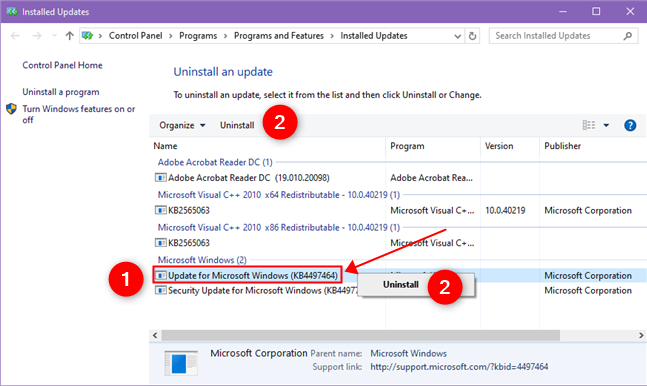Image resolution: width=647 pixels, height=386 pixels.
Task: Expand the chevron after Control Panel breadcrumb
Action: pyautogui.click(x=170, y=36)
